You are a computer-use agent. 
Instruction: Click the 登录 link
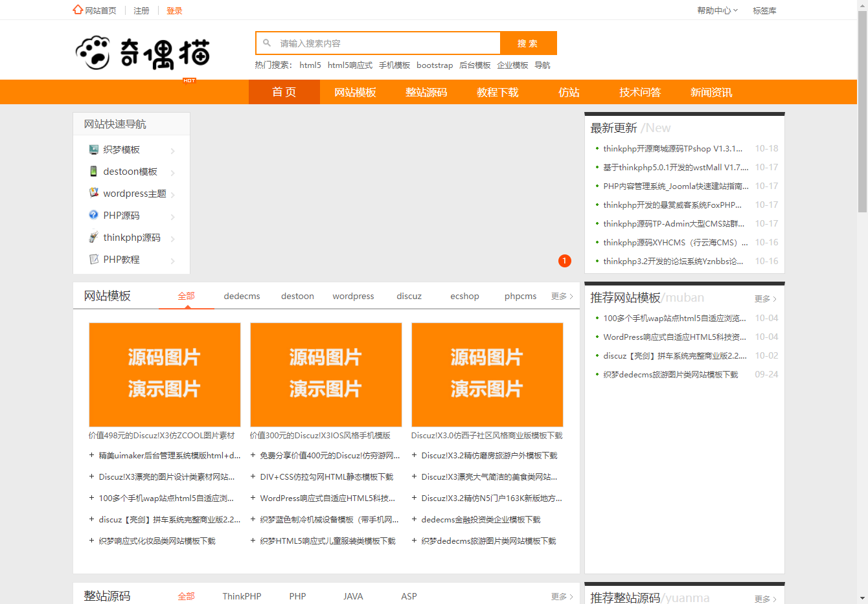(174, 10)
